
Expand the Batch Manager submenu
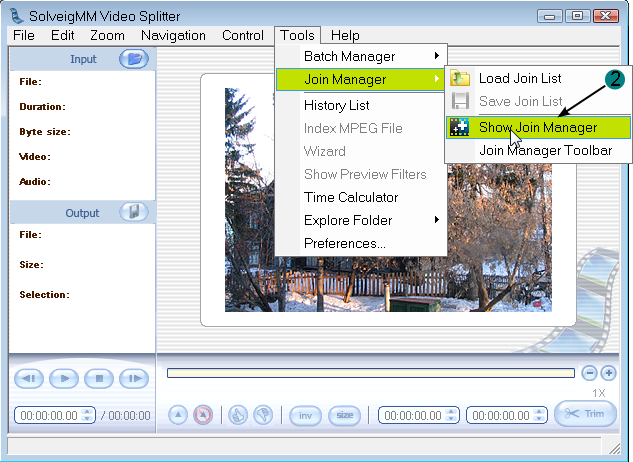pyautogui.click(x=361, y=57)
